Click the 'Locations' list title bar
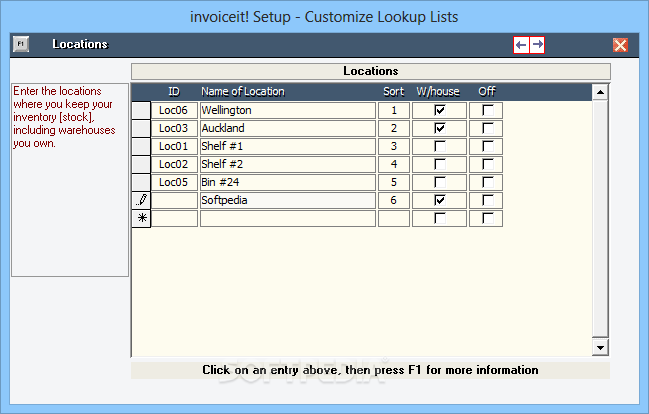The width and height of the screenshot is (649, 414). [371, 71]
